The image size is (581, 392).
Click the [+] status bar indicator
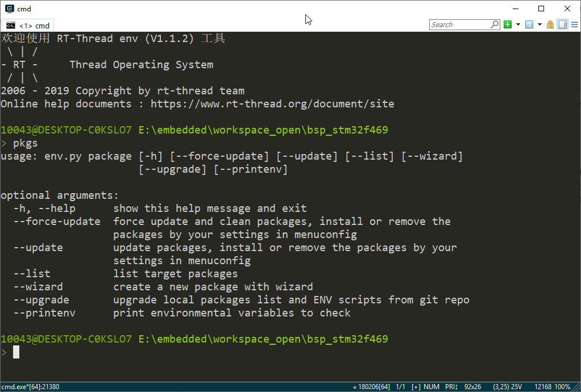416,387
